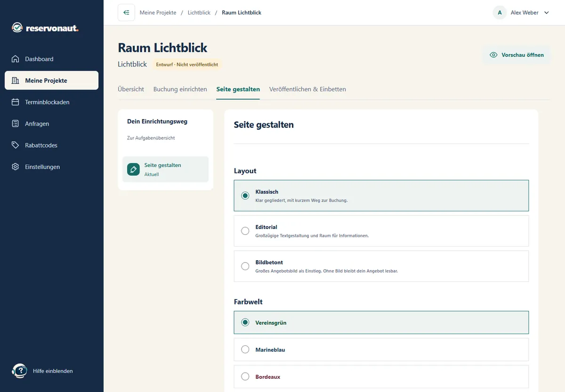Image resolution: width=565 pixels, height=392 pixels.
Task: Click the Raum Lichtblick page title
Action: click(x=162, y=48)
